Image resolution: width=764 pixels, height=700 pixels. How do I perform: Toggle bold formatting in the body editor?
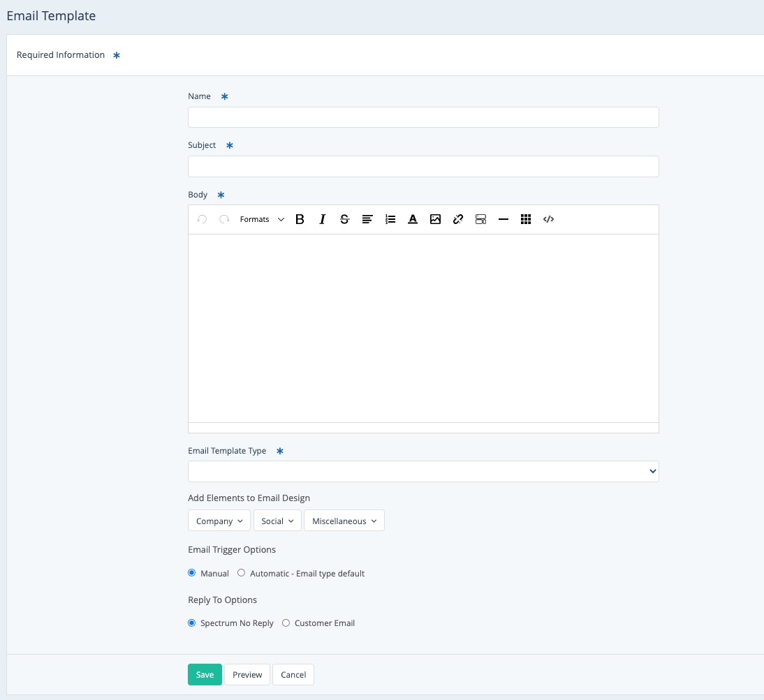point(300,219)
